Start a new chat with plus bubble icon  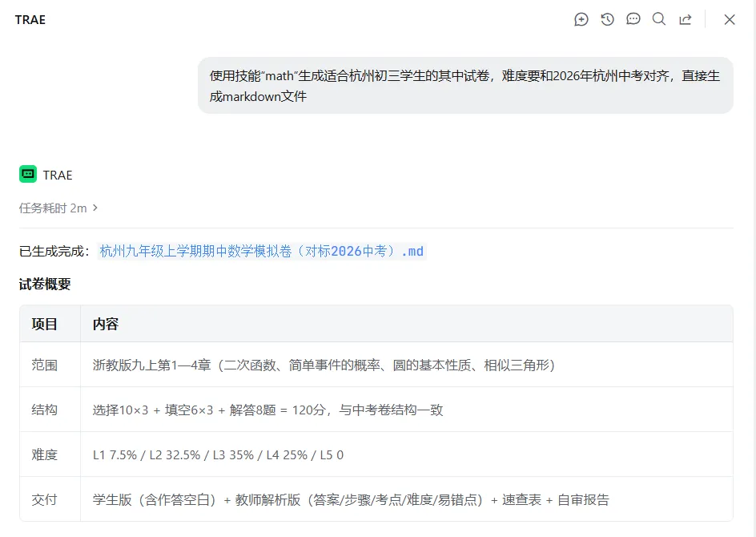581,19
